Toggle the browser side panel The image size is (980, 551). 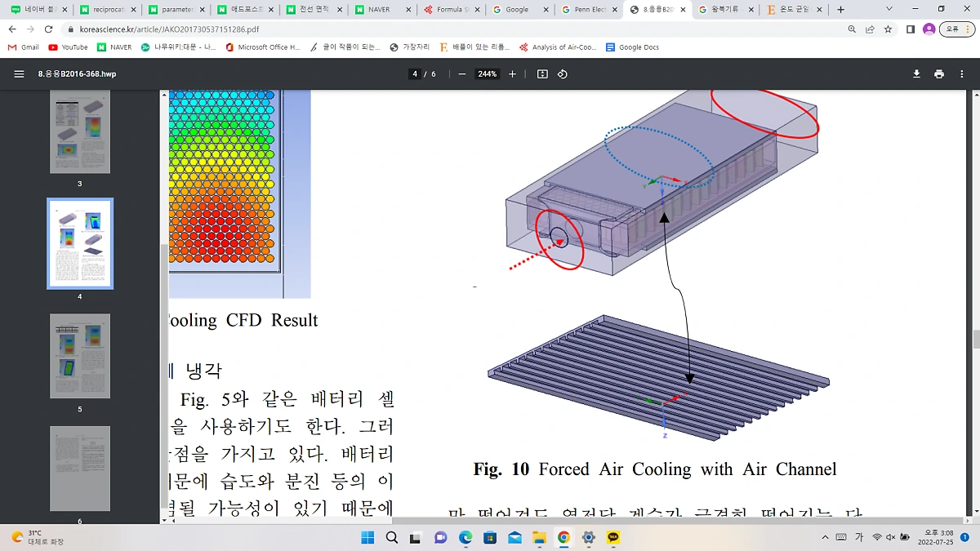tap(911, 29)
